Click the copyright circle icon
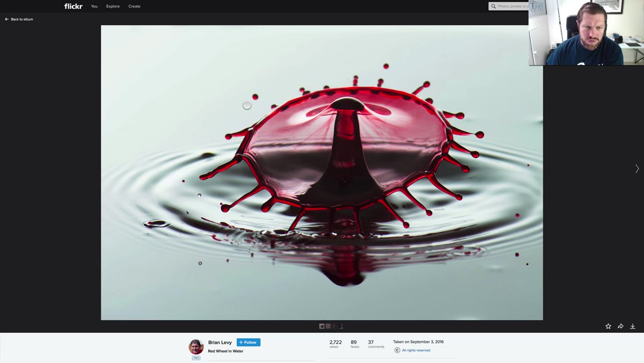This screenshot has height=363, width=644. pyautogui.click(x=397, y=350)
